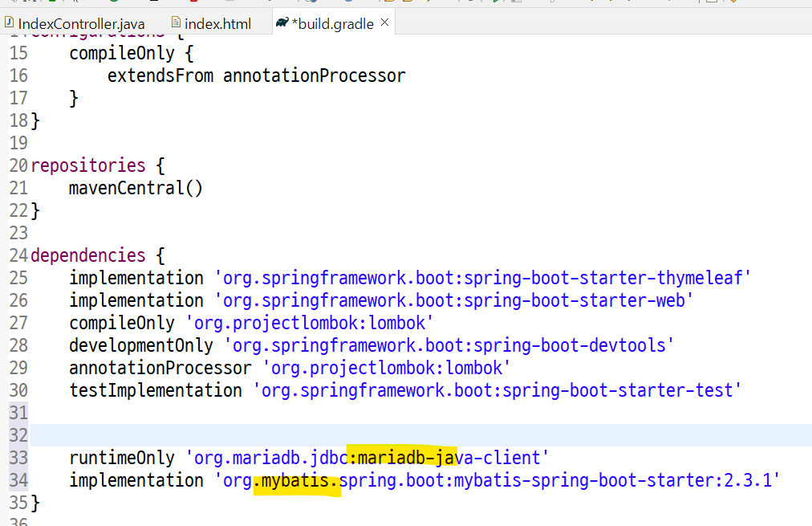The width and height of the screenshot is (812, 526).
Task: Select the *build.gradle editor tab
Action: 334,24
